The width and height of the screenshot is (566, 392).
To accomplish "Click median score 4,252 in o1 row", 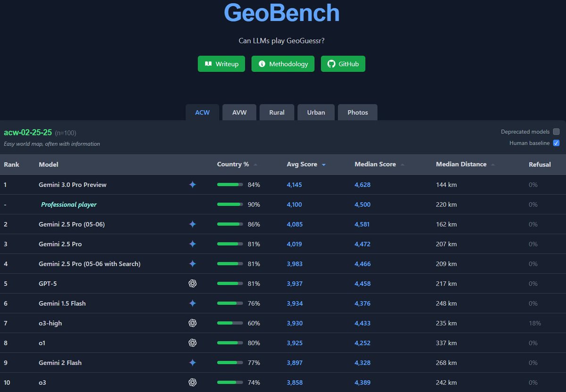I will tap(363, 343).
